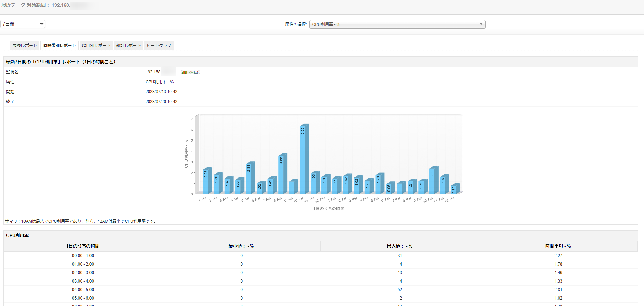Open the grid view icon beside the monitor name
Image resolution: width=644 pixels, height=306 pixels.
197,72
